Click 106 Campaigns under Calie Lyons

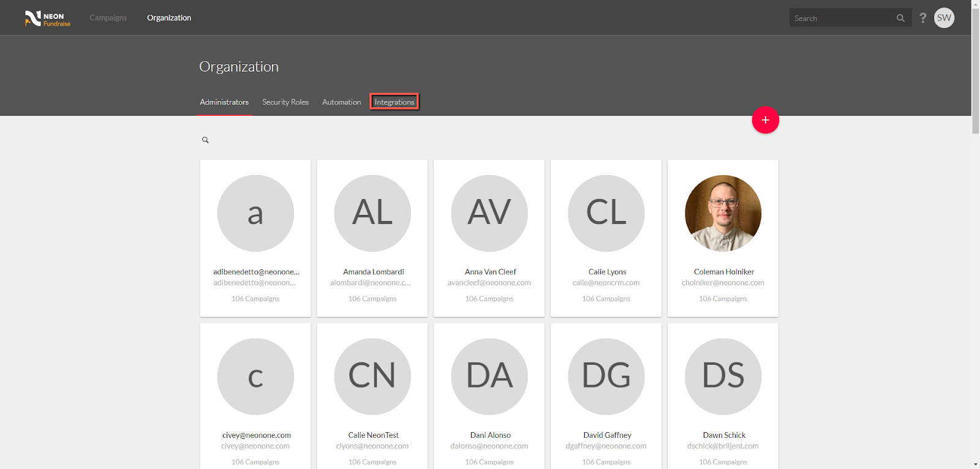[606, 299]
